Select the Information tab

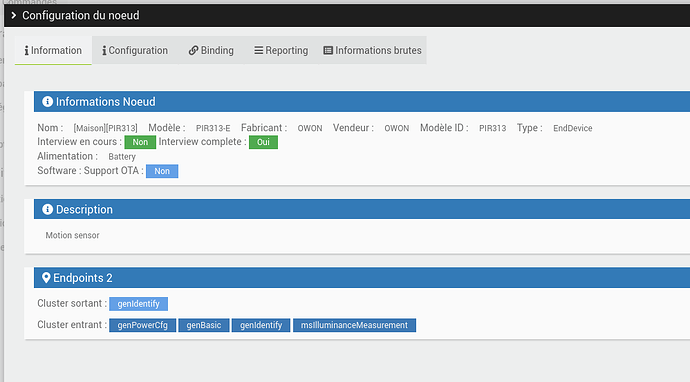(53, 50)
